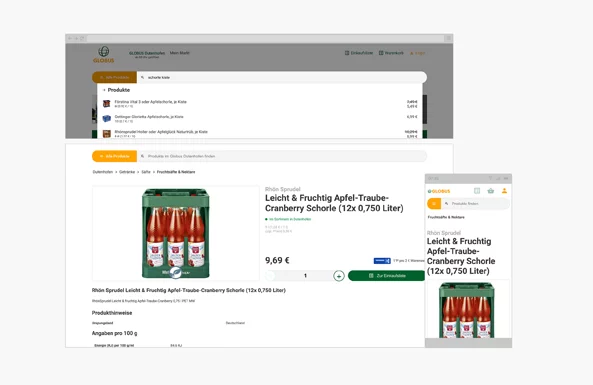593x385 pixels.
Task: Open the product crate image in mobile view
Action: point(467,310)
